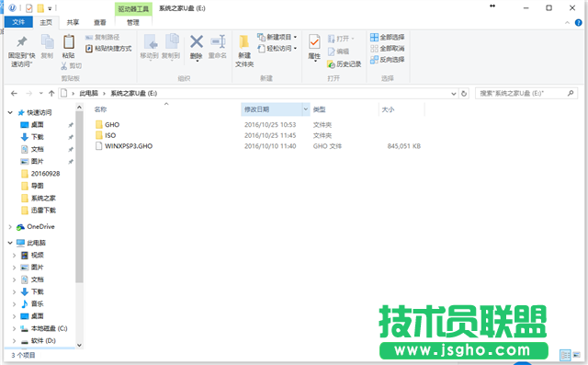Image resolution: width=588 pixels, height=365 pixels.
Task: Go back with the back arrow
Action: tap(14, 94)
